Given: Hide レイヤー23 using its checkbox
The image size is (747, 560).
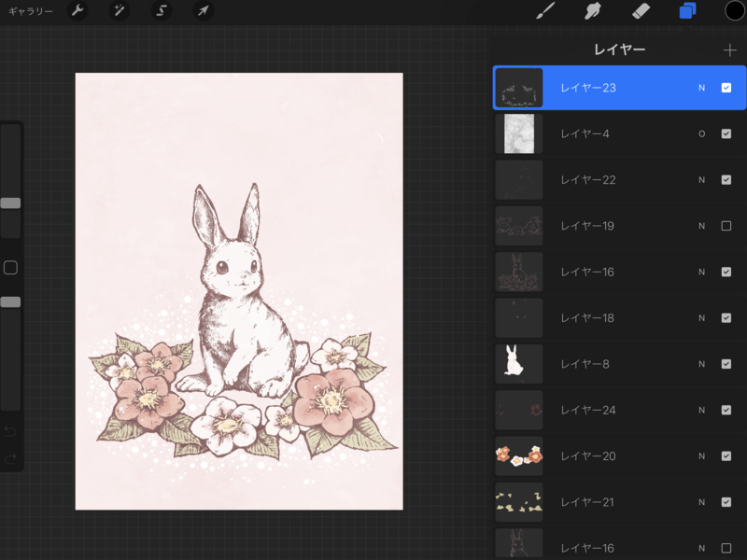Looking at the screenshot, I should click(x=726, y=88).
